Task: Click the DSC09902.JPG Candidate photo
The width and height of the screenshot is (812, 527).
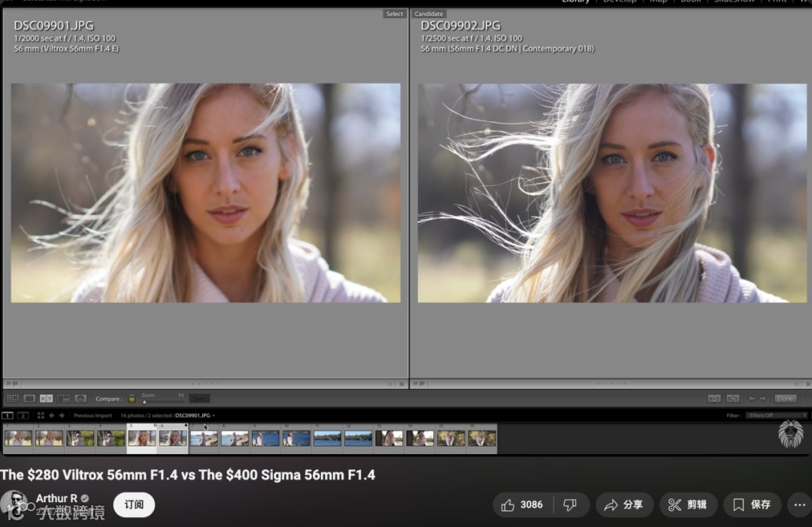Action: coord(612,192)
